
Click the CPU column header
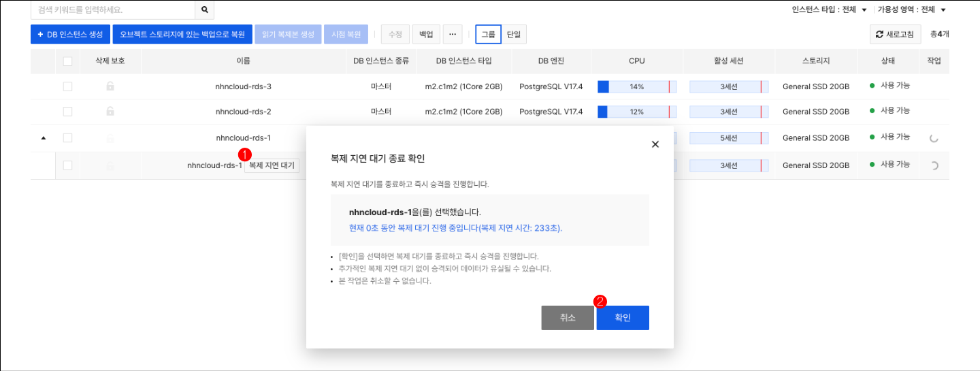pos(636,61)
